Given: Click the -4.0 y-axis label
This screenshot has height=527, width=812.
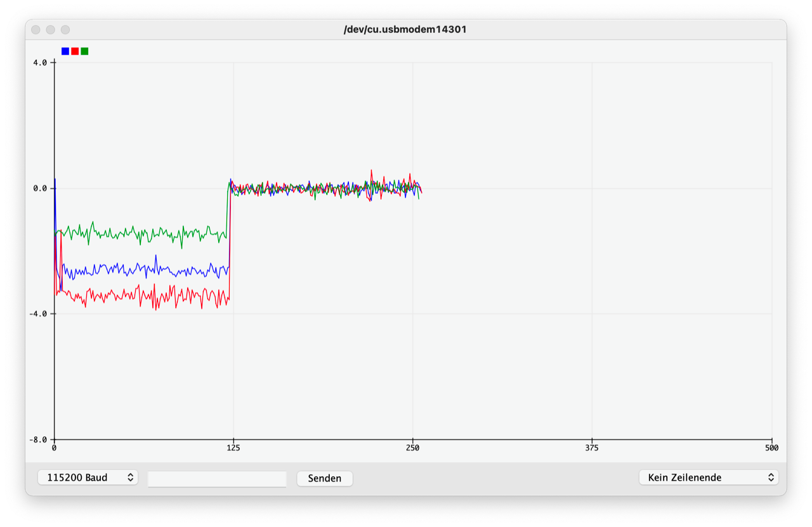Looking at the screenshot, I should 38,314.
